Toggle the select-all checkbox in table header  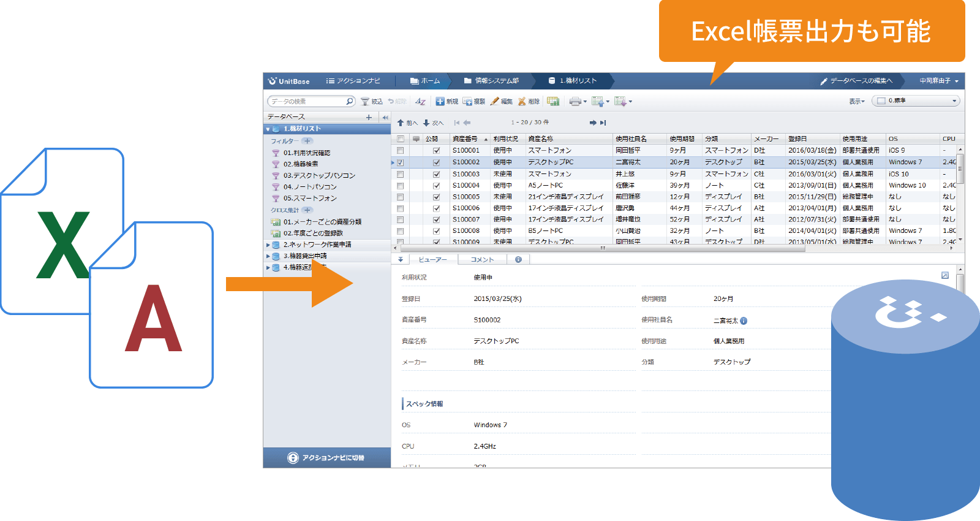click(401, 139)
